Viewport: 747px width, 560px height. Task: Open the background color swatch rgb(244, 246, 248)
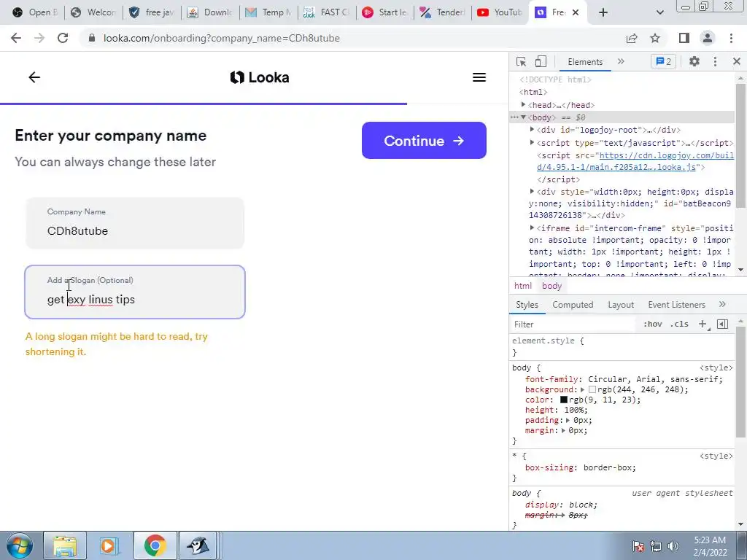coord(592,389)
